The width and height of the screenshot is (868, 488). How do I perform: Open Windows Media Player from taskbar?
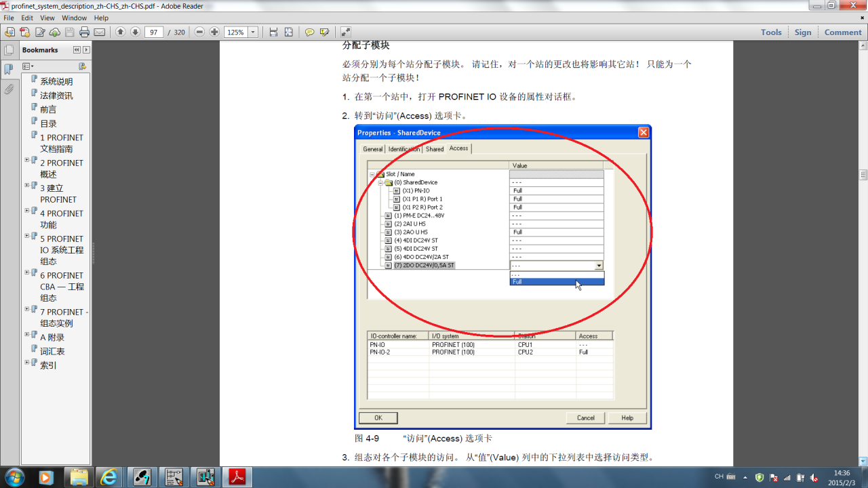point(46,476)
